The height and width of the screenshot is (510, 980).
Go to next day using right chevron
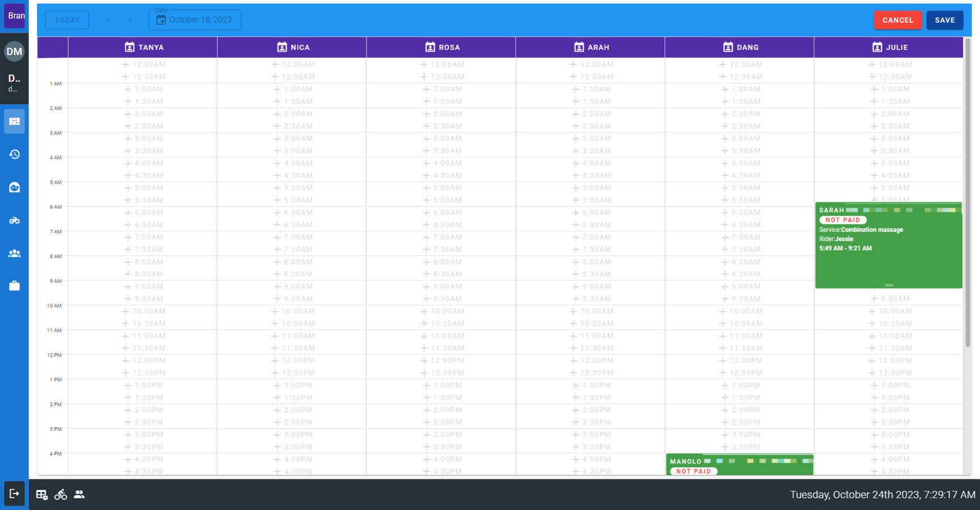(130, 20)
